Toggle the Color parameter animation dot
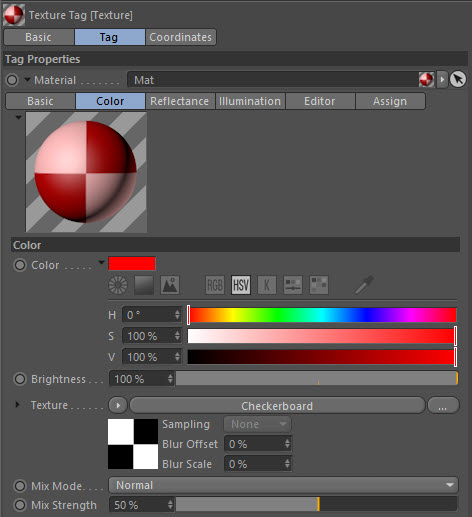 coord(20,265)
